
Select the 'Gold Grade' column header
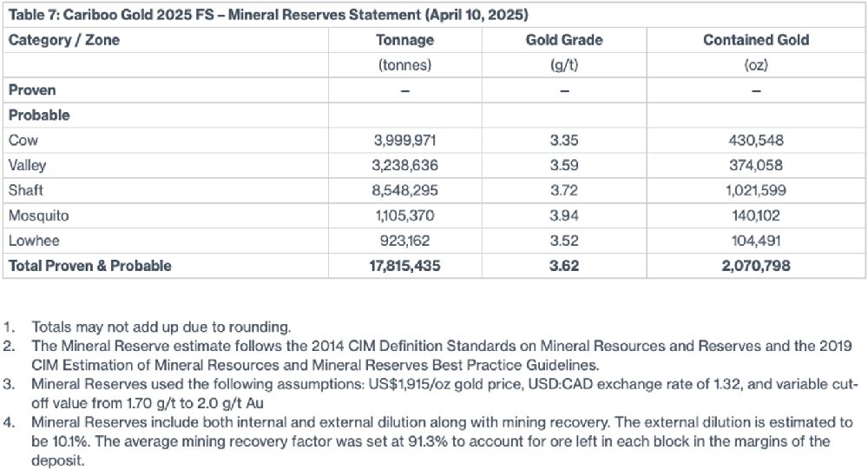click(564, 40)
